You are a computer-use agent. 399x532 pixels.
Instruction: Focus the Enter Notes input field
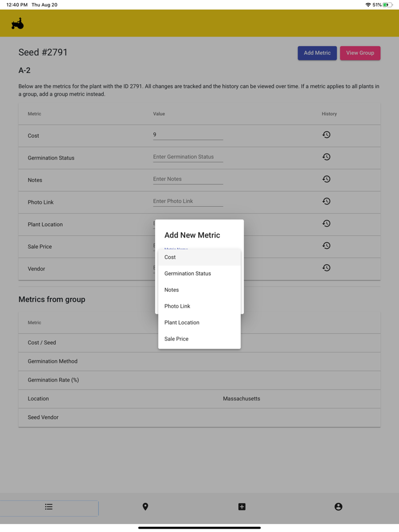[188, 179]
